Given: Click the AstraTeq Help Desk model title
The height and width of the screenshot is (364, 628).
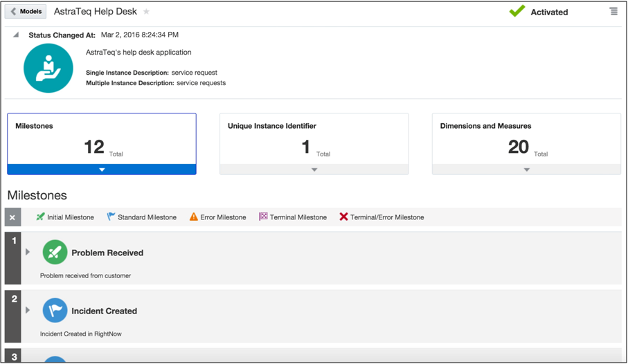Looking at the screenshot, I should (x=96, y=12).
